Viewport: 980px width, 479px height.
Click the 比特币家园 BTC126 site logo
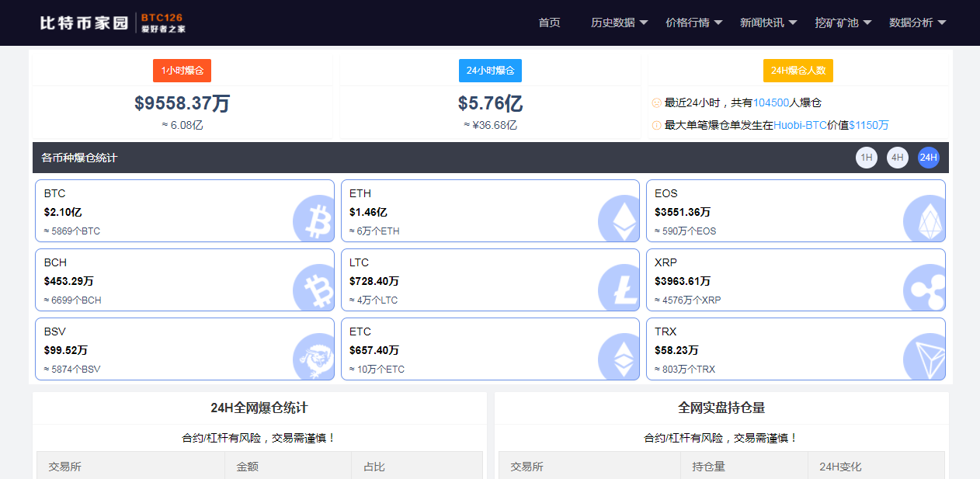point(113,23)
